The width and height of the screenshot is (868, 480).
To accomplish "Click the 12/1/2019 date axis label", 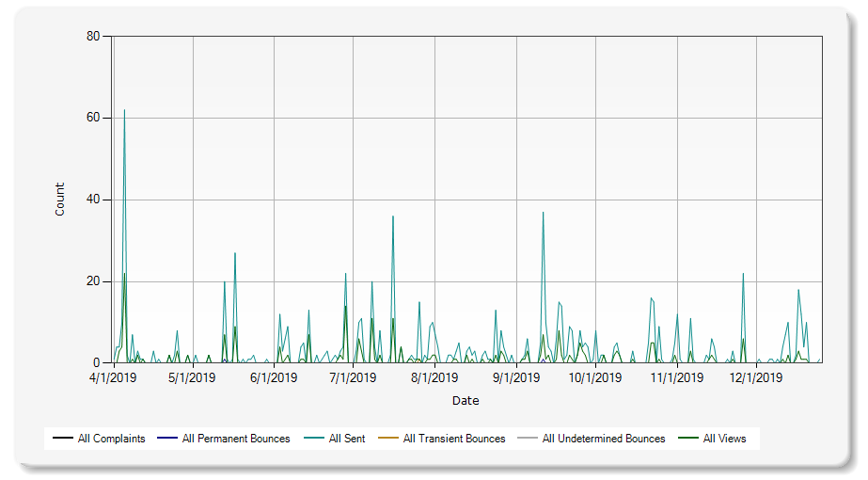I will [756, 378].
